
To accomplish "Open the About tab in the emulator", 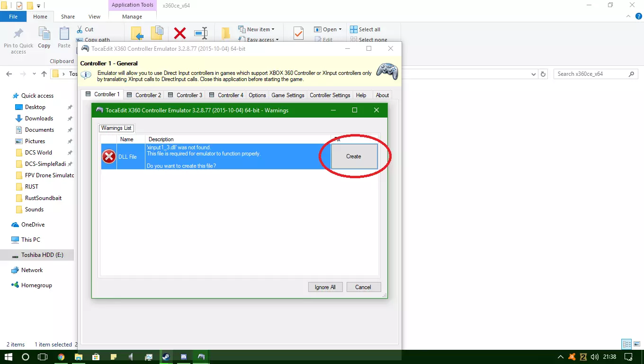I will coord(382,95).
